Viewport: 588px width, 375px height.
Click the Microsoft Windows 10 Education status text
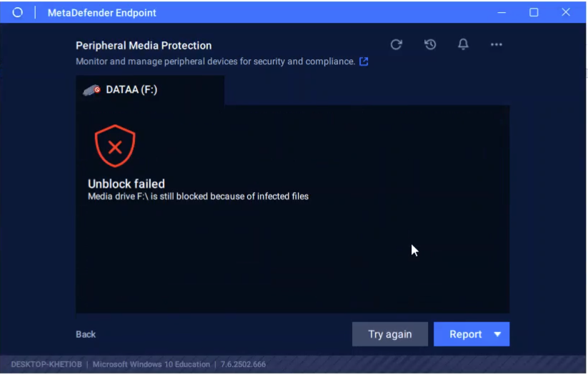(151, 364)
